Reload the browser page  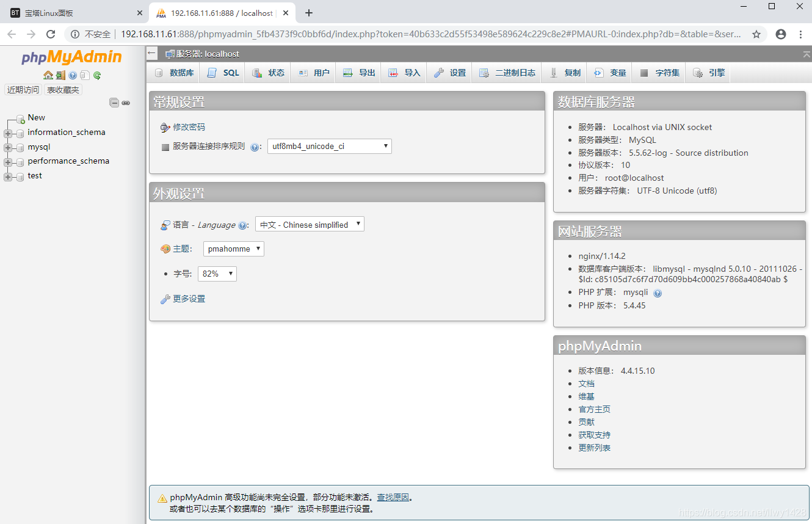coord(51,34)
